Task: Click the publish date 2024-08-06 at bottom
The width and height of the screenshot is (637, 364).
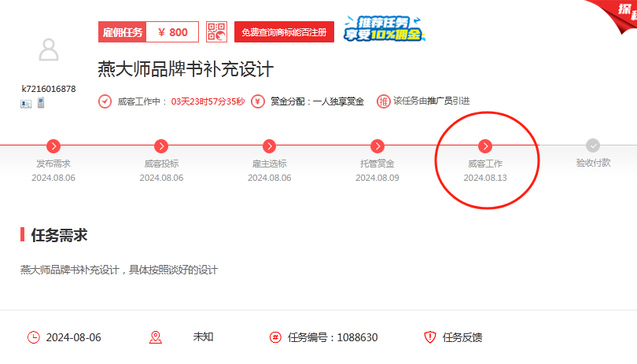Action: coord(74,337)
